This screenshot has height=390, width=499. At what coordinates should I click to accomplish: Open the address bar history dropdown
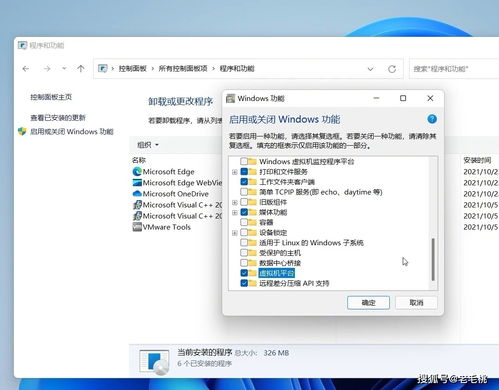tap(370, 69)
